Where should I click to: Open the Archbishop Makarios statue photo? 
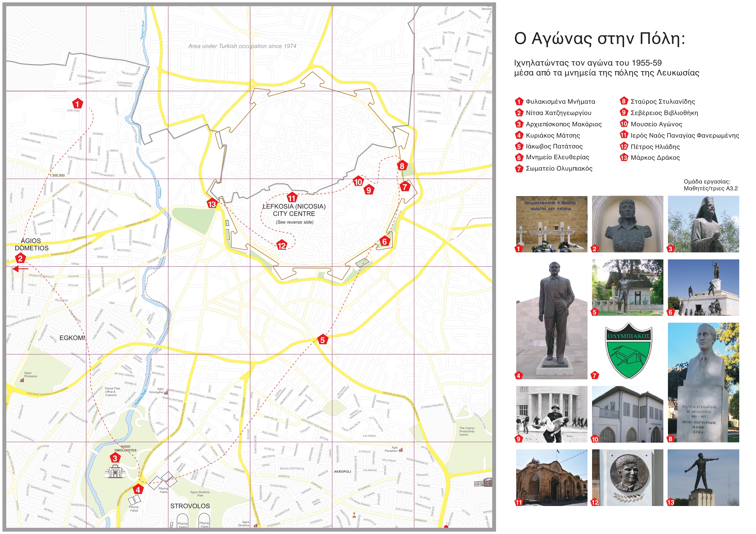pos(703,224)
